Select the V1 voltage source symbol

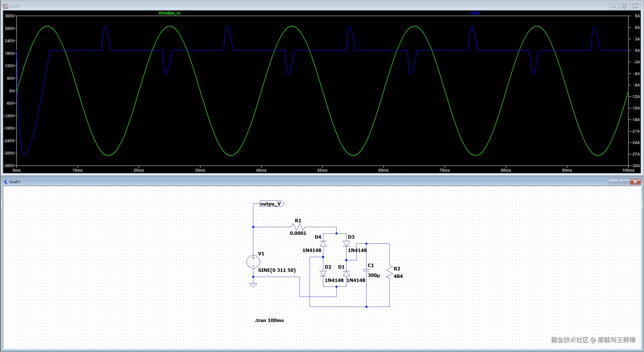click(253, 262)
